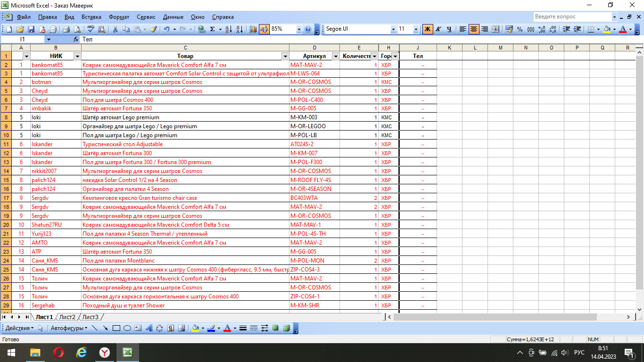Switch to the Лист2 sheet tab

click(x=67, y=317)
